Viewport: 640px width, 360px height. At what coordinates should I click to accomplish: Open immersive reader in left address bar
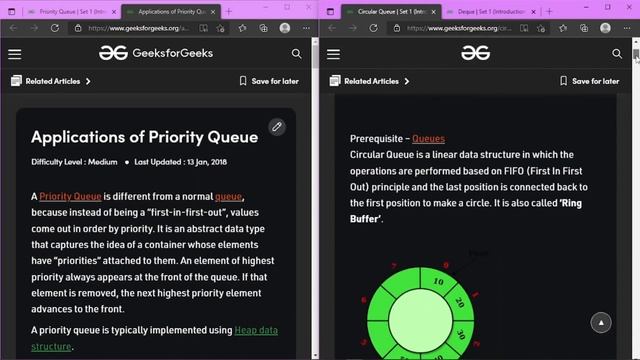tap(203, 28)
